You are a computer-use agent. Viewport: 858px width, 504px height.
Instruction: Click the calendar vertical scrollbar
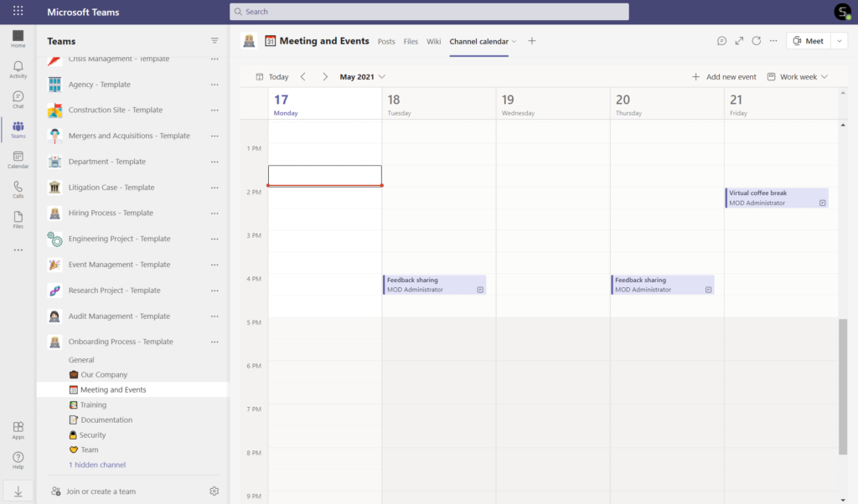(x=843, y=386)
